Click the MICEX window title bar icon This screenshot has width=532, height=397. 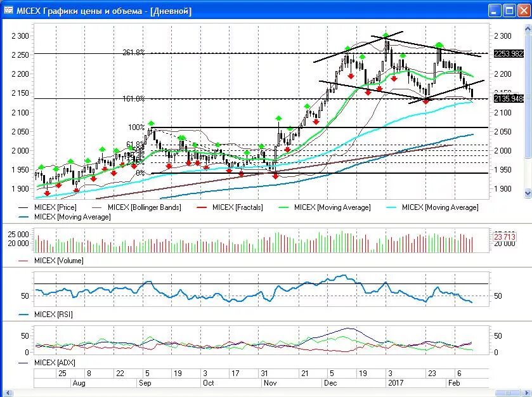8,11
